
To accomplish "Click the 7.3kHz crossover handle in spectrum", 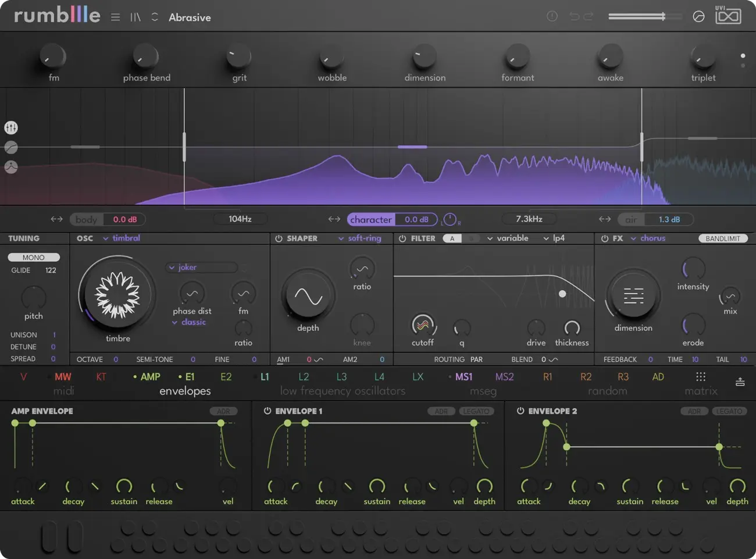I will 642,147.
